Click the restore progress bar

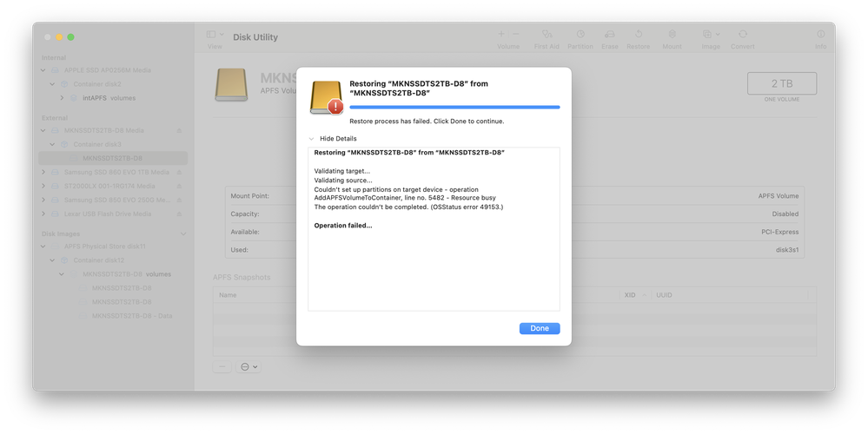pos(454,108)
